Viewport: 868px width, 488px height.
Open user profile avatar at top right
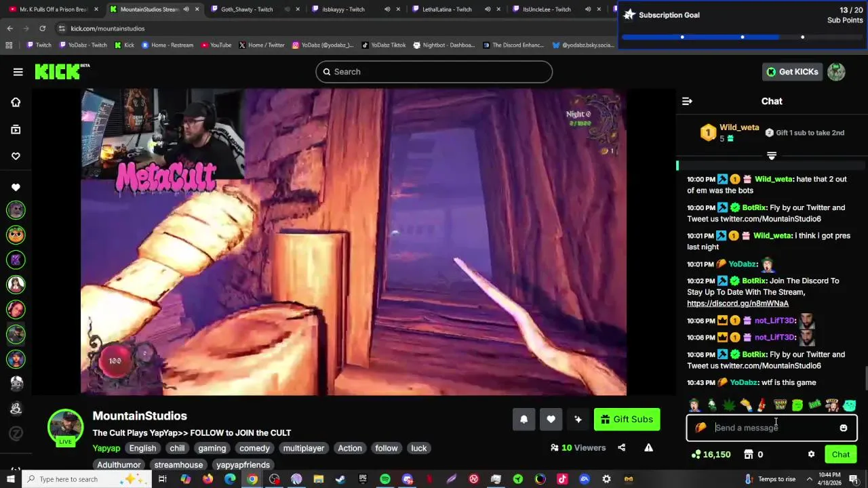click(836, 72)
